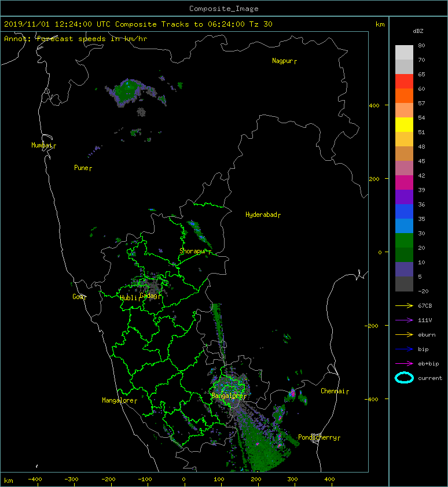Click the Gadag city label
This screenshot has height=487, width=448.
(148, 296)
